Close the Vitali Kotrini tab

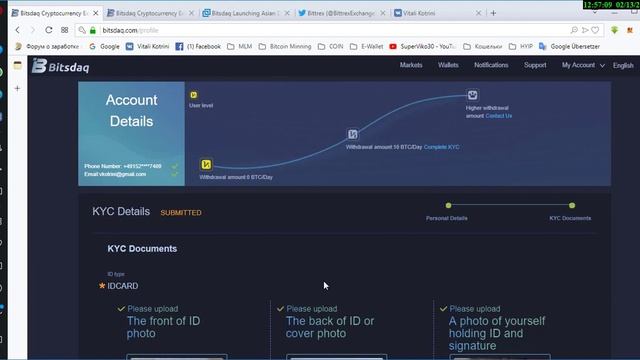tap(478, 13)
